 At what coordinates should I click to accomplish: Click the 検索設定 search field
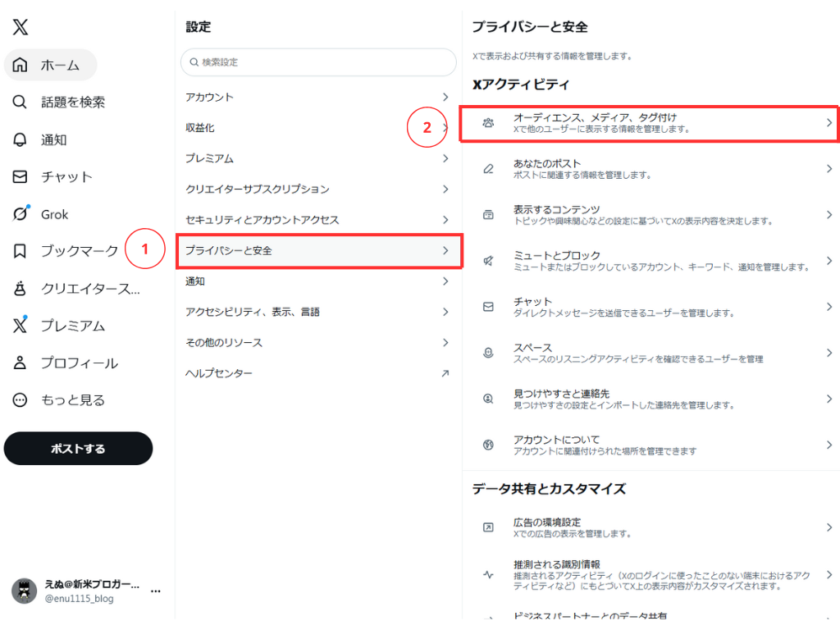click(318, 62)
